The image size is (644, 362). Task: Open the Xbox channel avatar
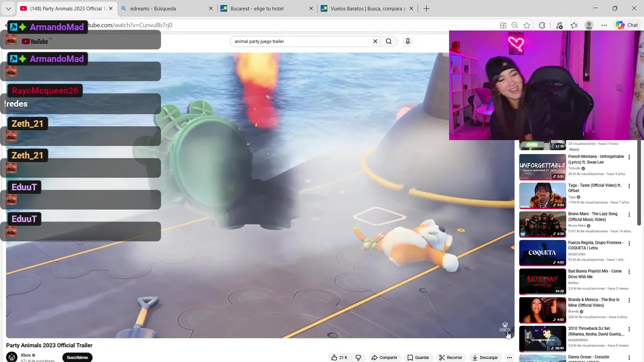pos(12,357)
